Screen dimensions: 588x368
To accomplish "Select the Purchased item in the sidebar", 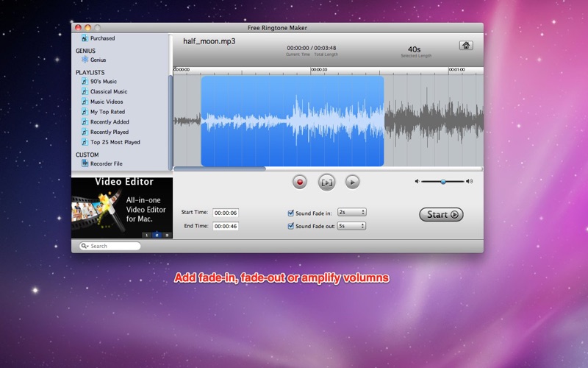I will 102,38.
